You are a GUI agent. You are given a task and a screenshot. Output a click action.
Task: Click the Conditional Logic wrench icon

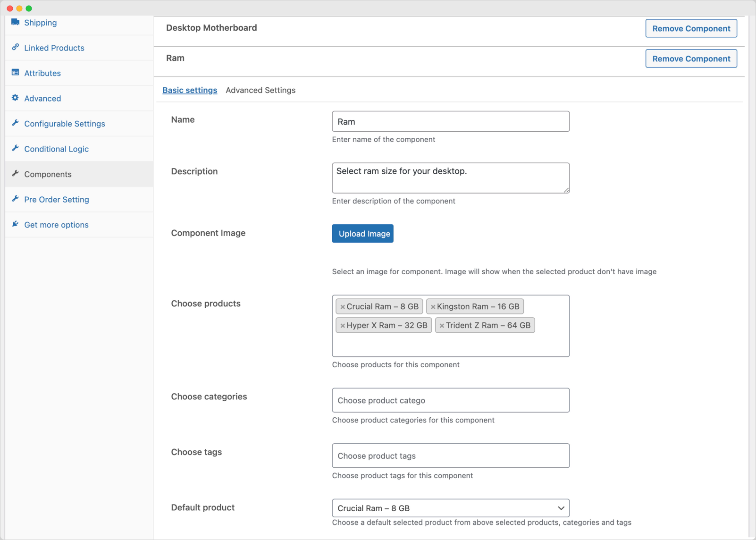pos(16,149)
